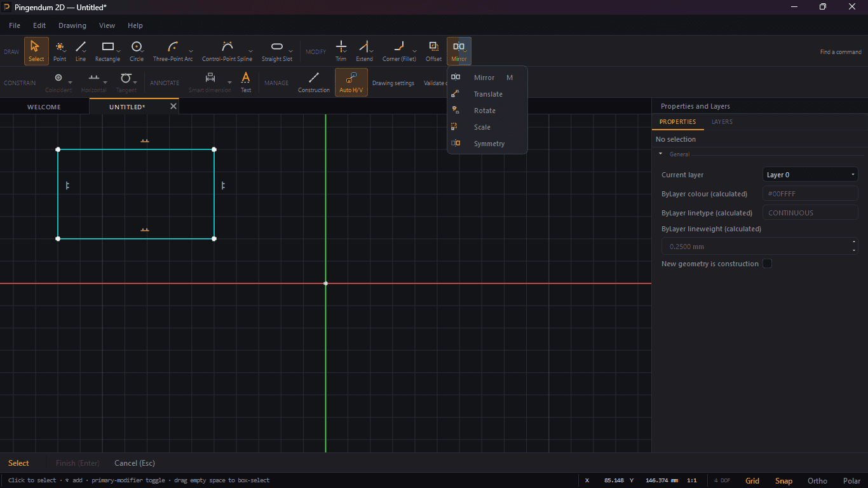
Task: Open the View menu
Action: point(107,25)
